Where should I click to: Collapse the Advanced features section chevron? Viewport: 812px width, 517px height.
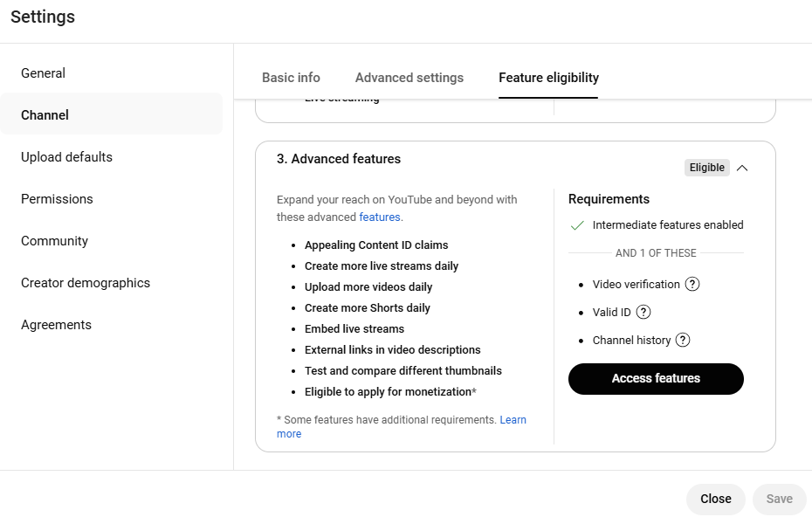coord(742,168)
